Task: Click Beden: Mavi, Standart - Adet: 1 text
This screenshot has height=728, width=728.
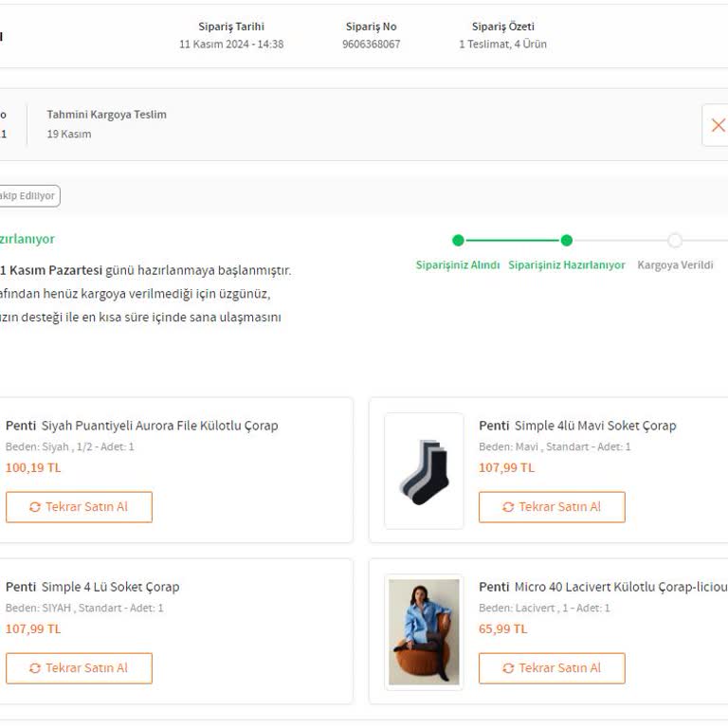Action: [555, 447]
